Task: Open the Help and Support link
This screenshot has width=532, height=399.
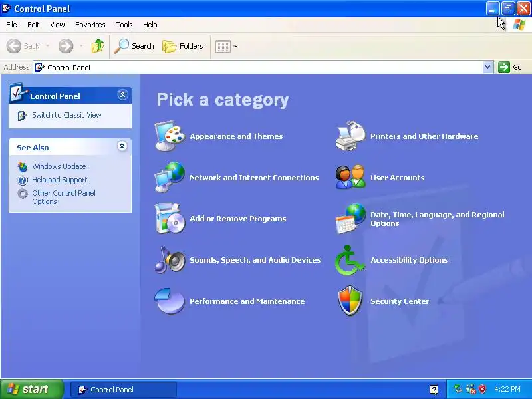Action: tap(60, 180)
